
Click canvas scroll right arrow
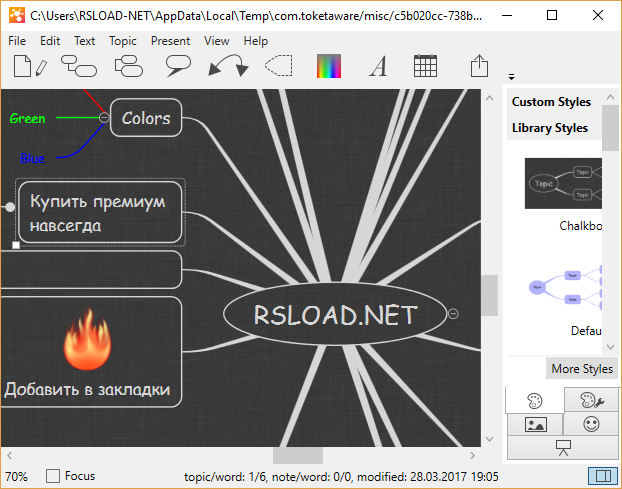coord(472,455)
